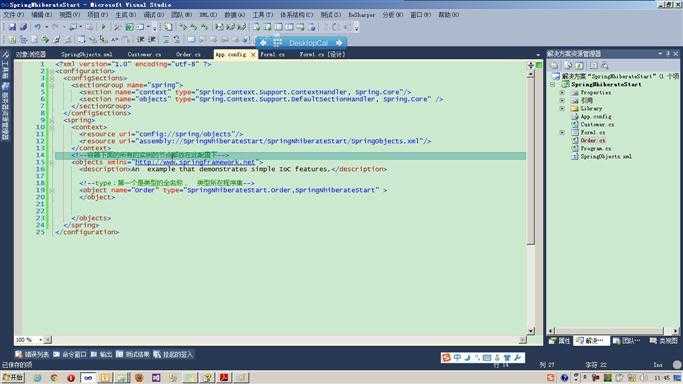The image size is (683, 384).
Task: Click the DesktopCal grid icon
Action: coord(277,43)
